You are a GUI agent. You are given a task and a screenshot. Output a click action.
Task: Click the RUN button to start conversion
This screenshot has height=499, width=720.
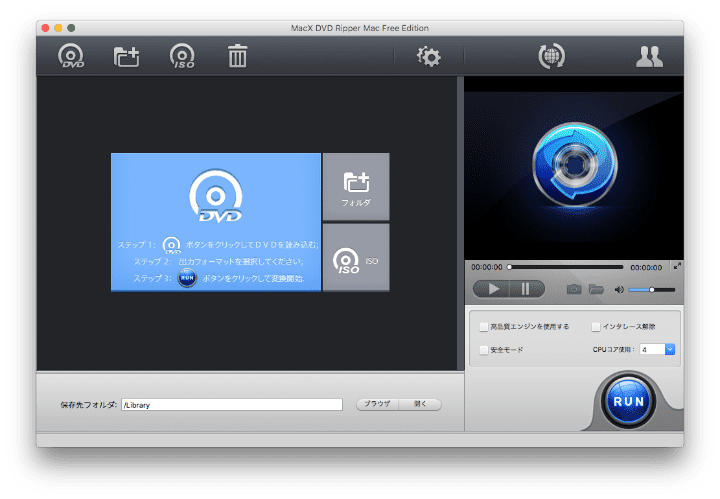[629, 402]
